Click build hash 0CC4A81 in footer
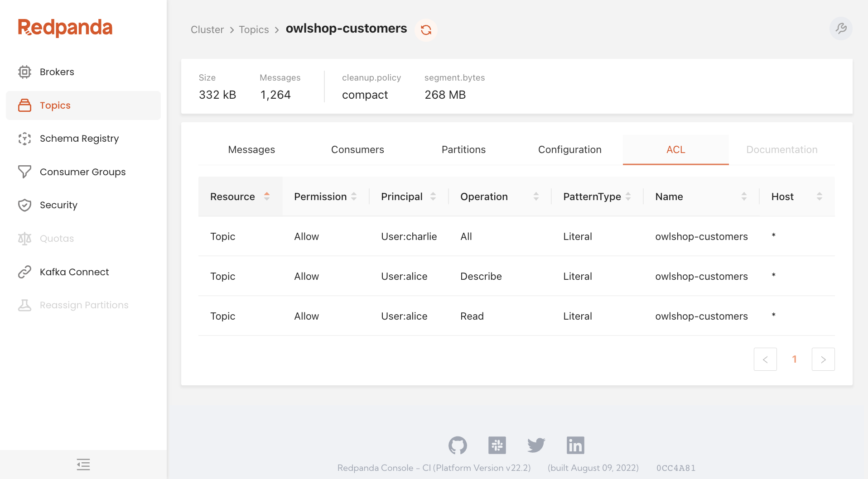Viewport: 868px width, 479px height. 676,468
